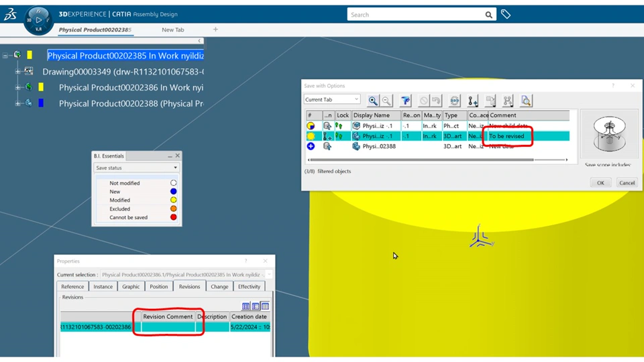
Task: Click the search magnifier icon in top bar
Action: (x=488, y=15)
